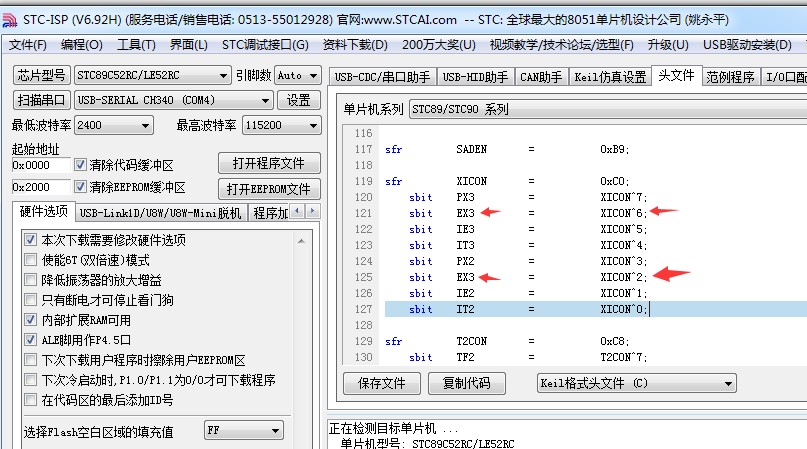Image resolution: width=807 pixels, height=449 pixels.
Task: Click XICON^5 in code line 122
Action: click(623, 229)
